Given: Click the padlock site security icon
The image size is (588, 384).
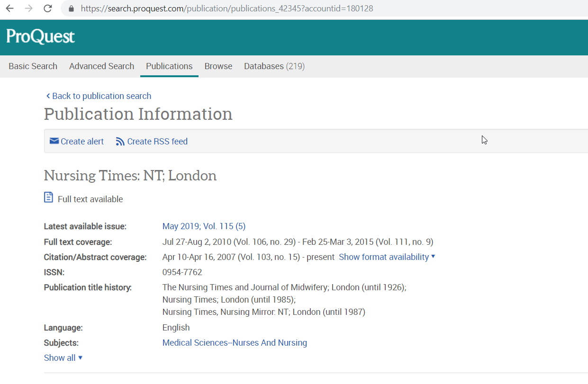Looking at the screenshot, I should click(72, 9).
